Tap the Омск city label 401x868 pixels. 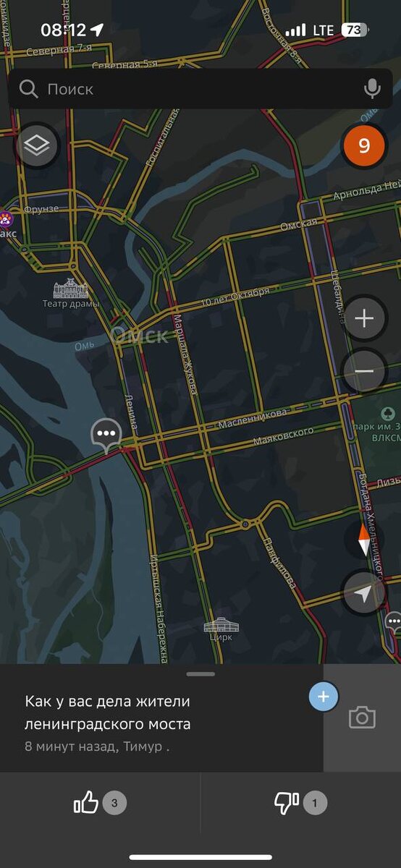pos(139,335)
